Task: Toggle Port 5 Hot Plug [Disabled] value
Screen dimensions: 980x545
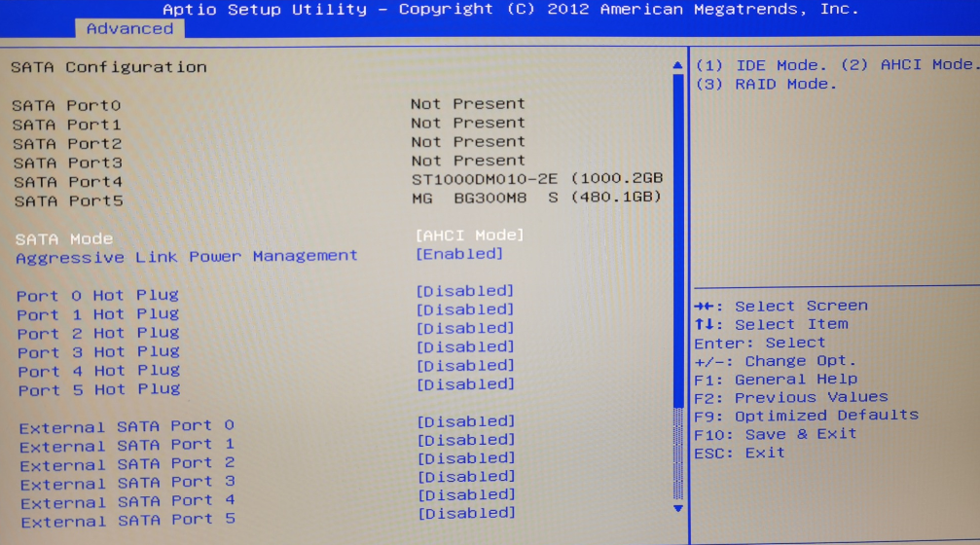Action: pyautogui.click(x=465, y=383)
